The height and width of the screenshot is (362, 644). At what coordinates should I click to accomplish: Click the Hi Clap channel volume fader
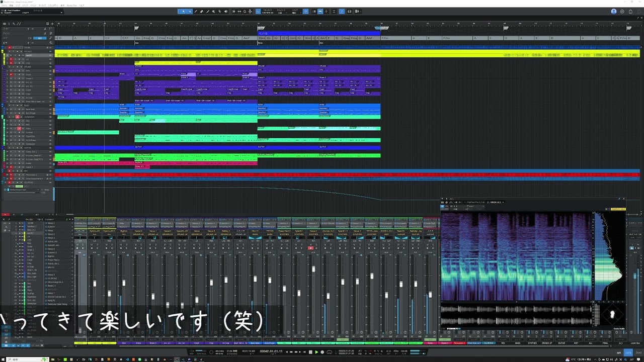pyautogui.click(x=226, y=280)
